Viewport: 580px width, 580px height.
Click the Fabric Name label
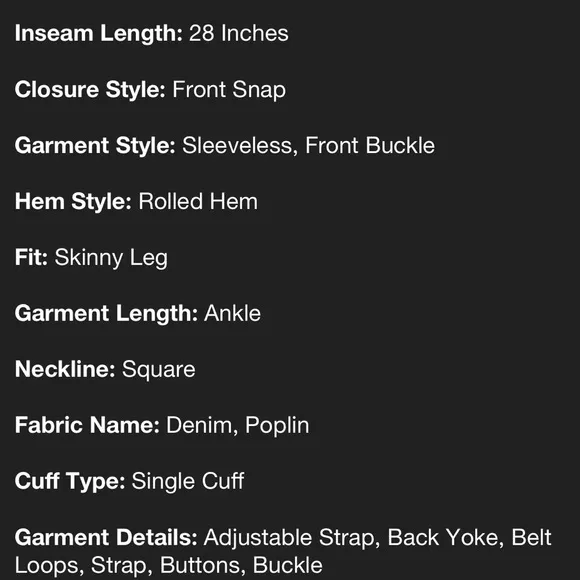coord(87,425)
